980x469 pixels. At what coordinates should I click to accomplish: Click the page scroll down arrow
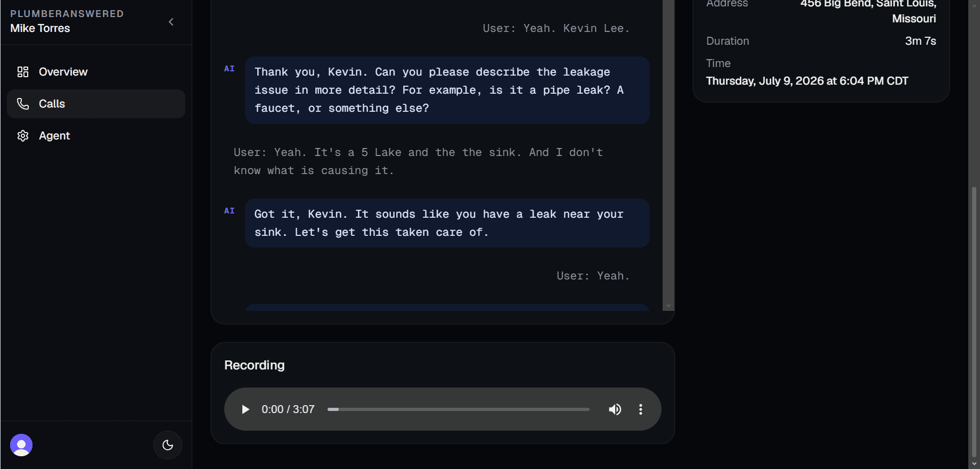[x=974, y=464]
